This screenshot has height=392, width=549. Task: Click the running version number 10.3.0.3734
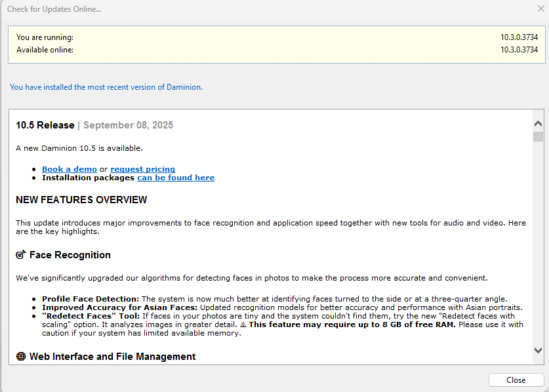pos(519,37)
